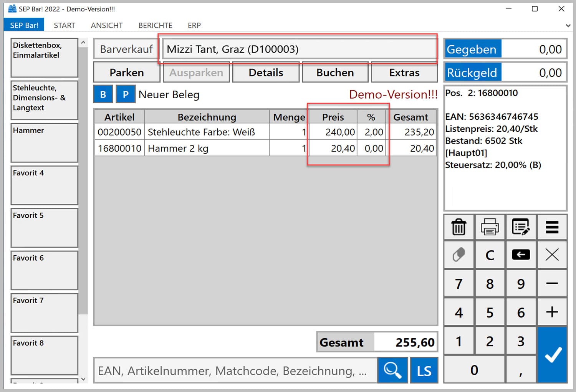The width and height of the screenshot is (576, 392).
Task: Open the hamburger menu icon on the keypad
Action: 552,227
